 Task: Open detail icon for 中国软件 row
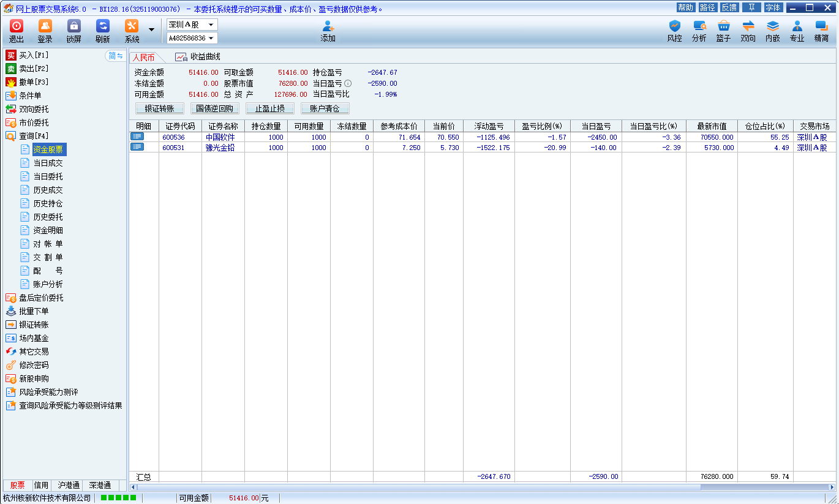tap(137, 137)
